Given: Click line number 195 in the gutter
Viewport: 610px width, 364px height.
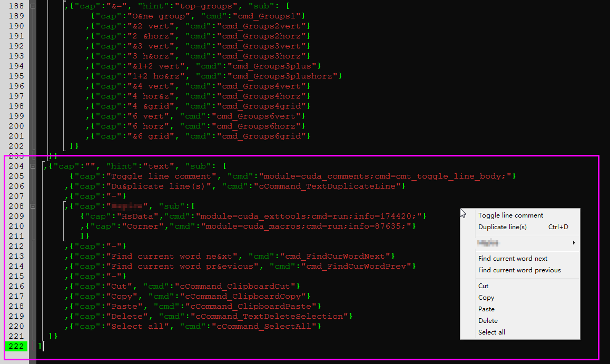Looking at the screenshot, I should 16,76.
